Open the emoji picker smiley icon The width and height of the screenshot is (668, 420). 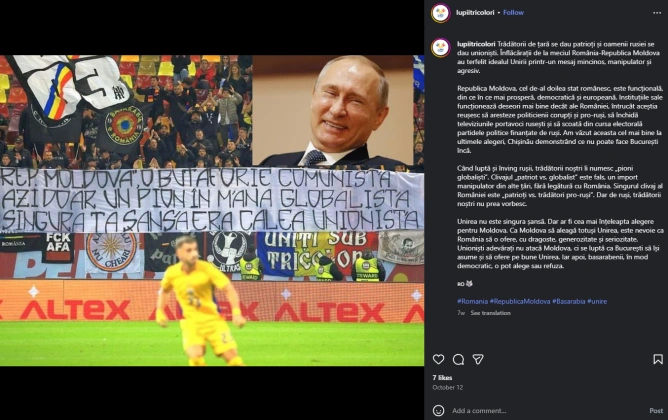tap(438, 411)
